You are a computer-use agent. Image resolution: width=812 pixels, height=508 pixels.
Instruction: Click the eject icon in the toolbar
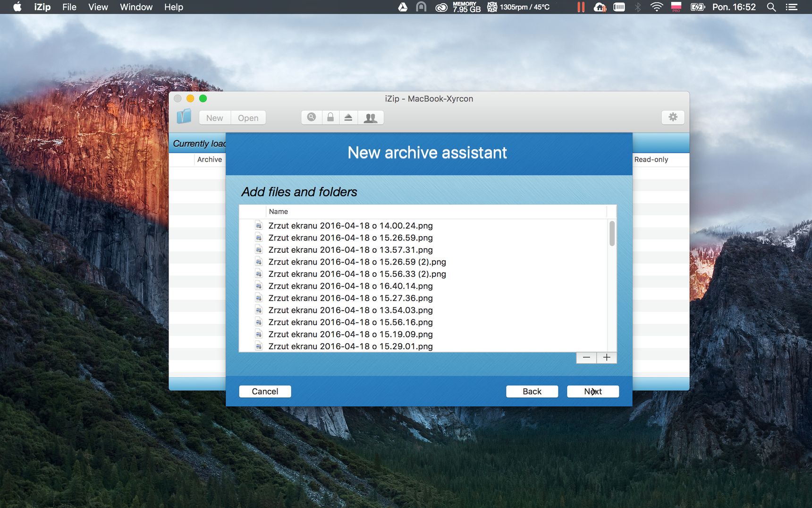click(348, 117)
